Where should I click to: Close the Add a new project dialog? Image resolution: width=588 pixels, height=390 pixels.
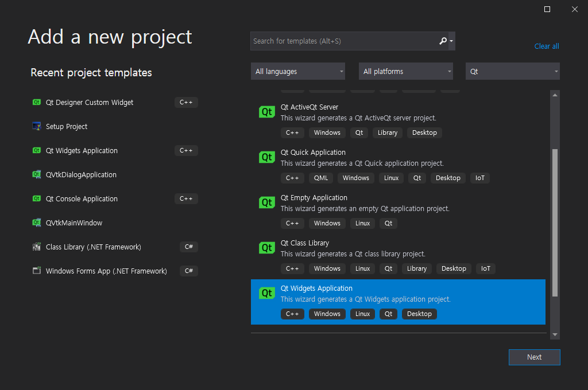574,9
